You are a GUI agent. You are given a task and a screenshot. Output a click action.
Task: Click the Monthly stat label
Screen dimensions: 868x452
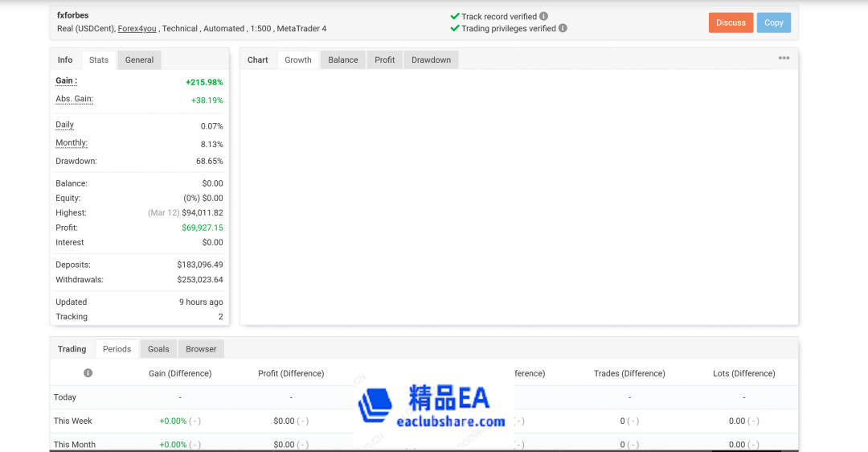[72, 143]
